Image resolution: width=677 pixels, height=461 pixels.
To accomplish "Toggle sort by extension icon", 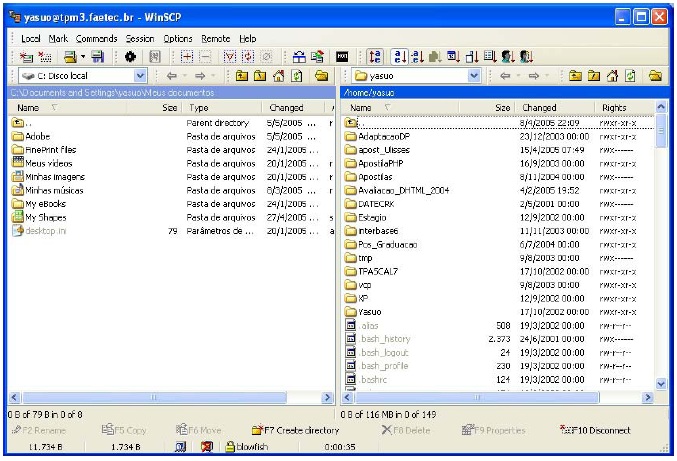I will click(x=417, y=57).
